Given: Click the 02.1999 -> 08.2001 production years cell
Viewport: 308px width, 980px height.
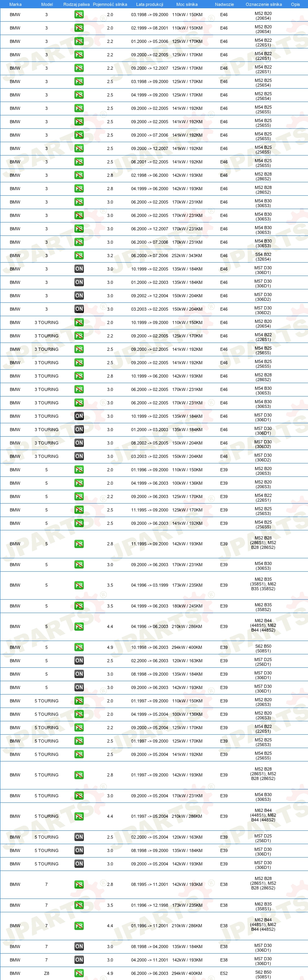Looking at the screenshot, I should pyautogui.click(x=150, y=28).
